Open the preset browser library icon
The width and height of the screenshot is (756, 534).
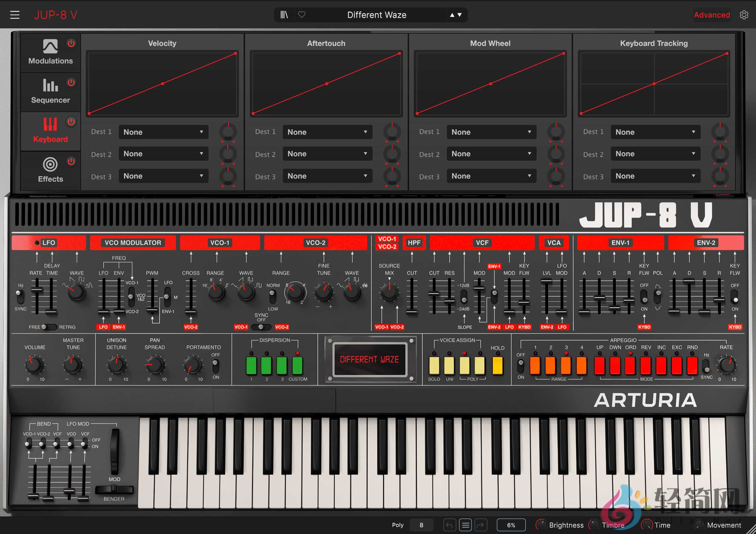(284, 15)
